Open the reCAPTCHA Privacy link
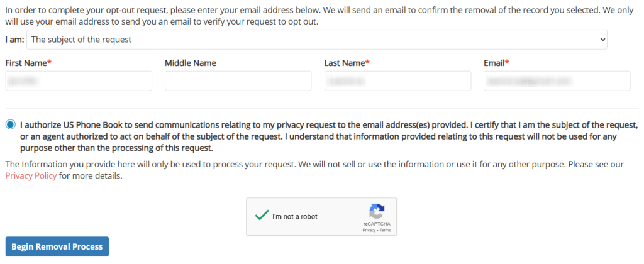The image size is (644, 264). pos(369,231)
